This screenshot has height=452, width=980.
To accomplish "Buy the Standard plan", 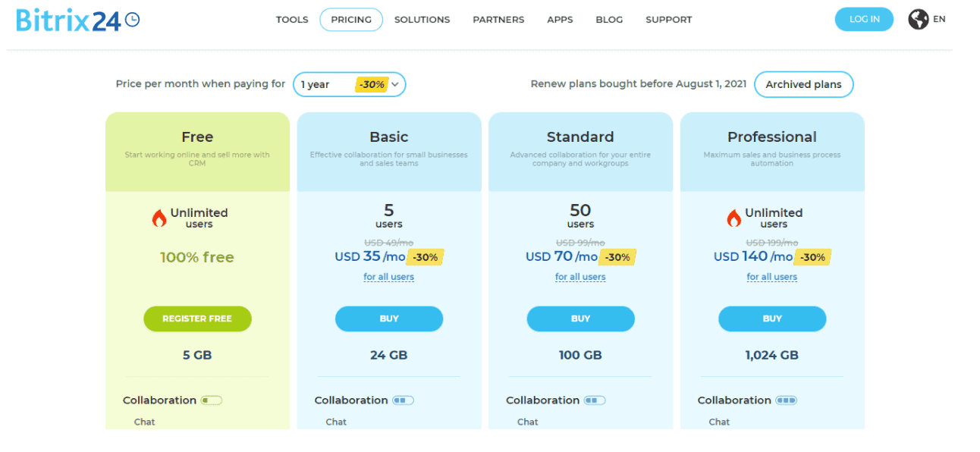I will (580, 319).
